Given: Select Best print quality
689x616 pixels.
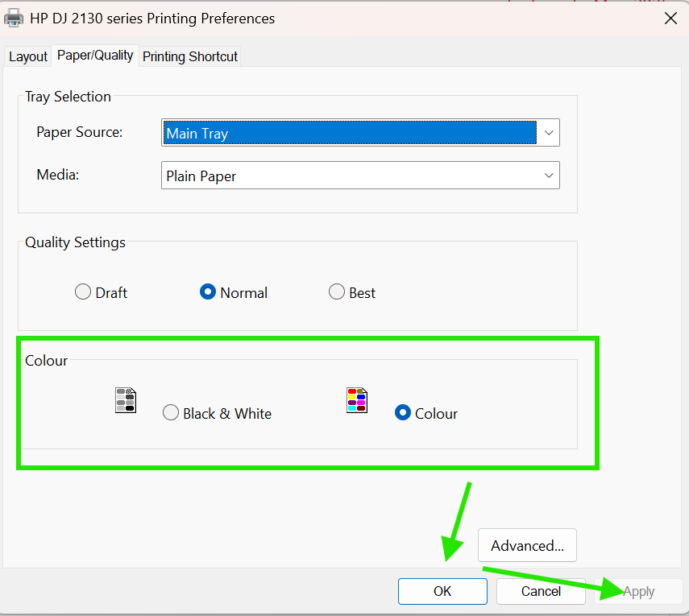Looking at the screenshot, I should click(352, 292).
